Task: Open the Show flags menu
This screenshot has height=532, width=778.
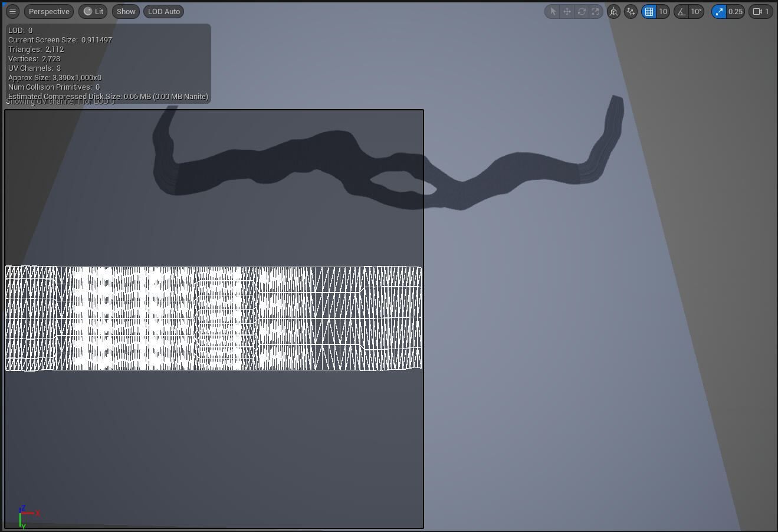Action: pos(126,12)
